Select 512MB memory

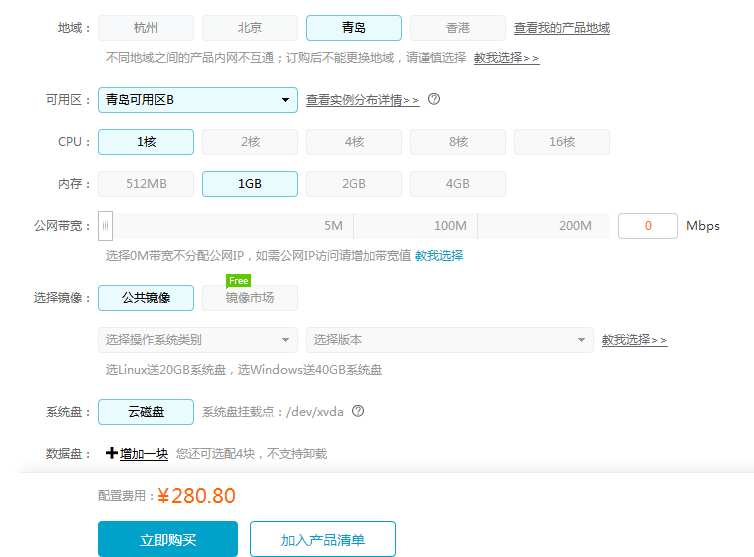pyautogui.click(x=146, y=184)
